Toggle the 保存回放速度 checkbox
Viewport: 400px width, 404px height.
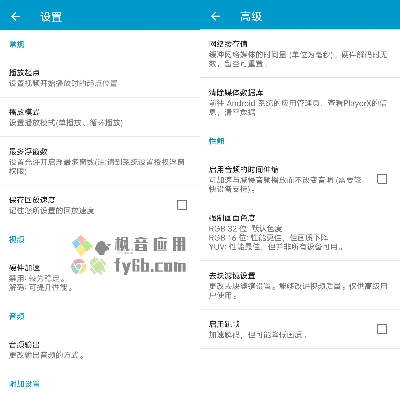pos(182,205)
